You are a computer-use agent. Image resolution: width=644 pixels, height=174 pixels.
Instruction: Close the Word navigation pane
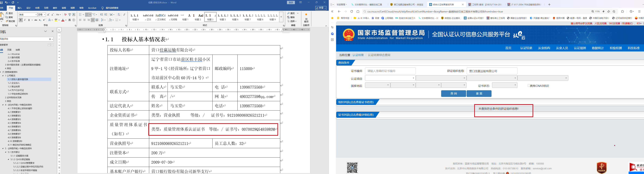(x=52, y=31)
